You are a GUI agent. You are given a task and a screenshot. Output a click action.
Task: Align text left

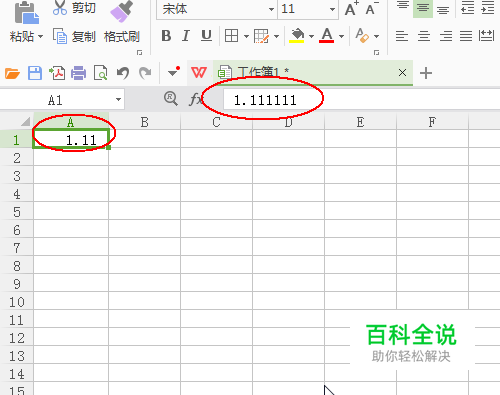point(402,36)
